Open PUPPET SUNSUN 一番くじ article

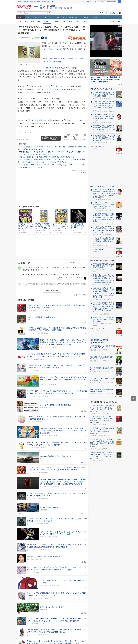click(x=63, y=431)
